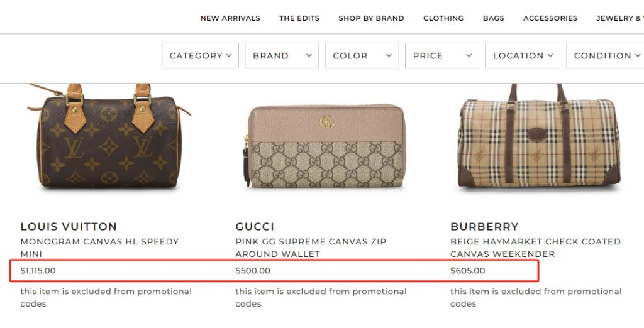Open Beige Haymarket Check Weekender link
This screenshot has height=328, width=644.
click(x=535, y=248)
